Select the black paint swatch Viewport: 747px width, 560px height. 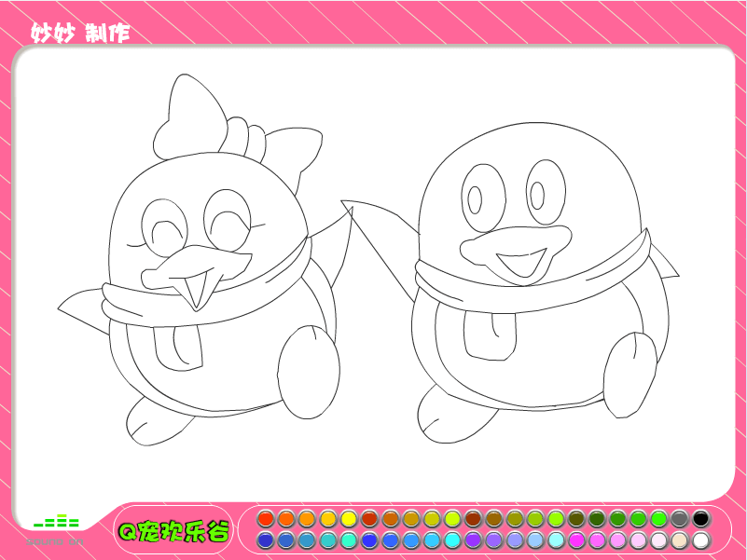pyautogui.click(x=700, y=519)
